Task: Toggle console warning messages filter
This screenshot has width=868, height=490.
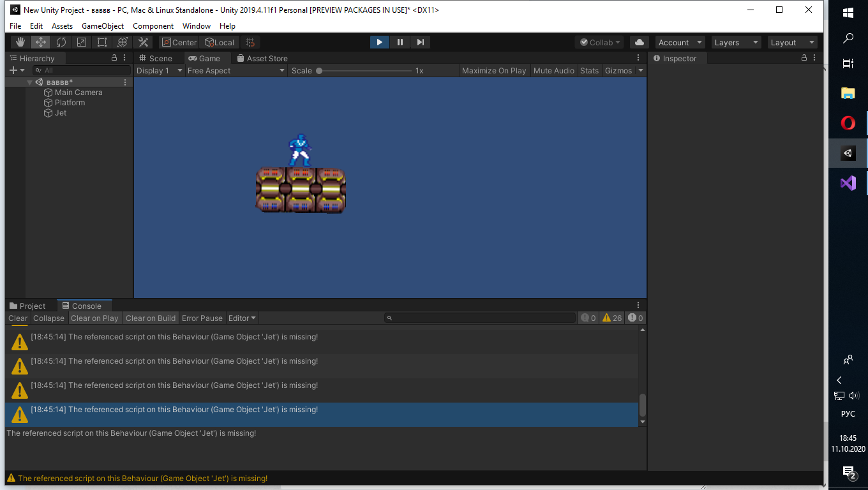Action: [x=612, y=318]
